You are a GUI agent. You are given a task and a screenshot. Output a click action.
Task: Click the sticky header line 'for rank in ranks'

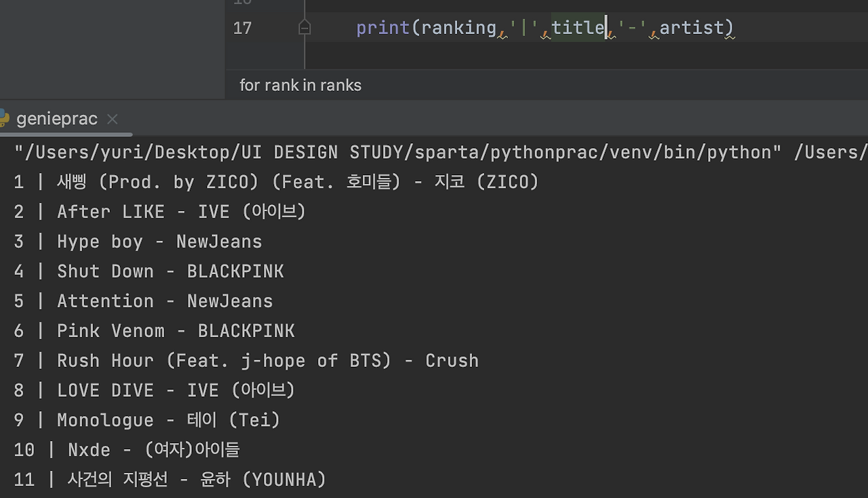pyautogui.click(x=300, y=85)
